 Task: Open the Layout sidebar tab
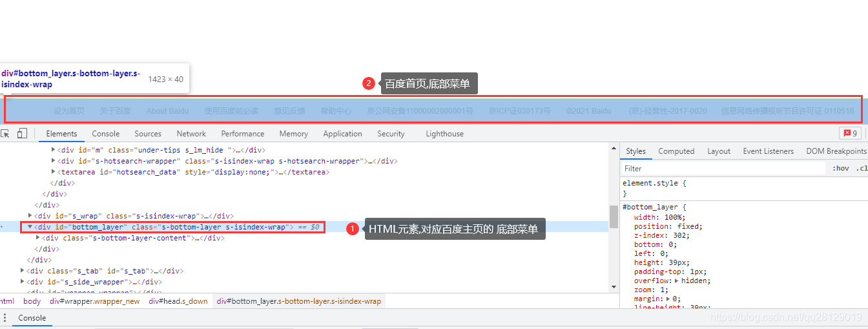(719, 151)
